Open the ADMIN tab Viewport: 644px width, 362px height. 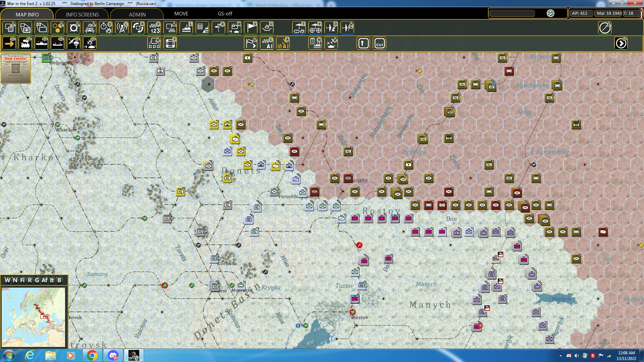click(137, 14)
